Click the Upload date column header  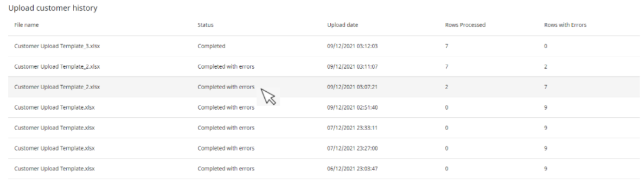point(343,25)
